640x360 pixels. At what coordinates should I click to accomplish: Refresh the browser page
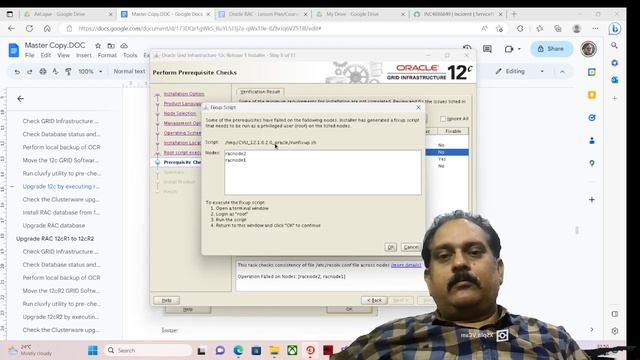29,29
